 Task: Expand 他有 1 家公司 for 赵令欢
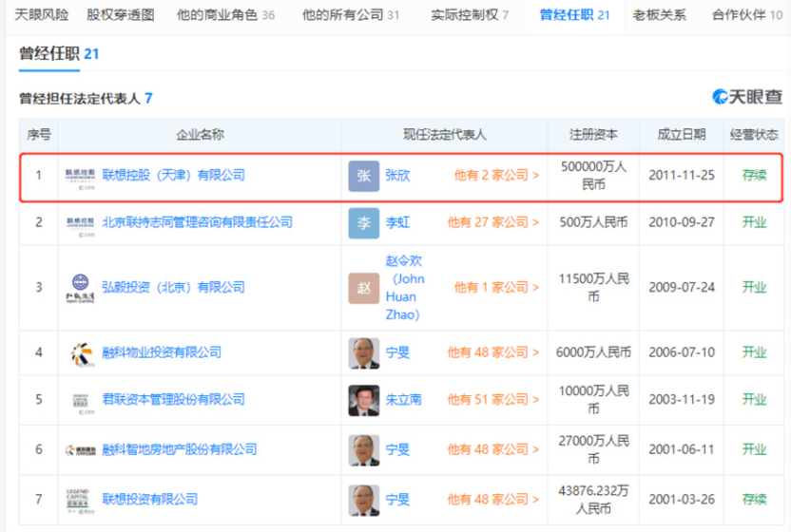point(496,287)
